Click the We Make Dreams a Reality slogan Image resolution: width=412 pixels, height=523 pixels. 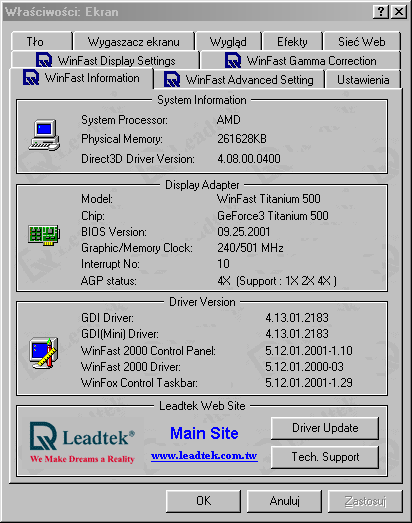click(82, 459)
